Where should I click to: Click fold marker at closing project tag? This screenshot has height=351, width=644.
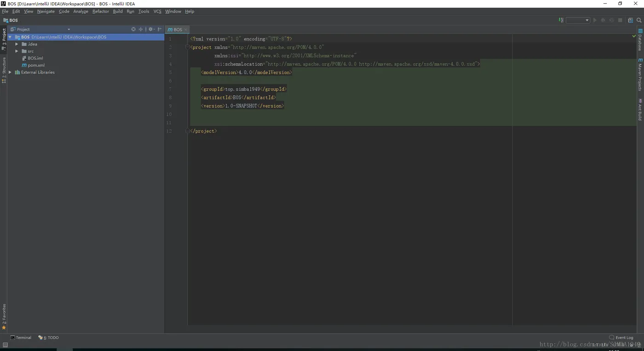pos(188,131)
